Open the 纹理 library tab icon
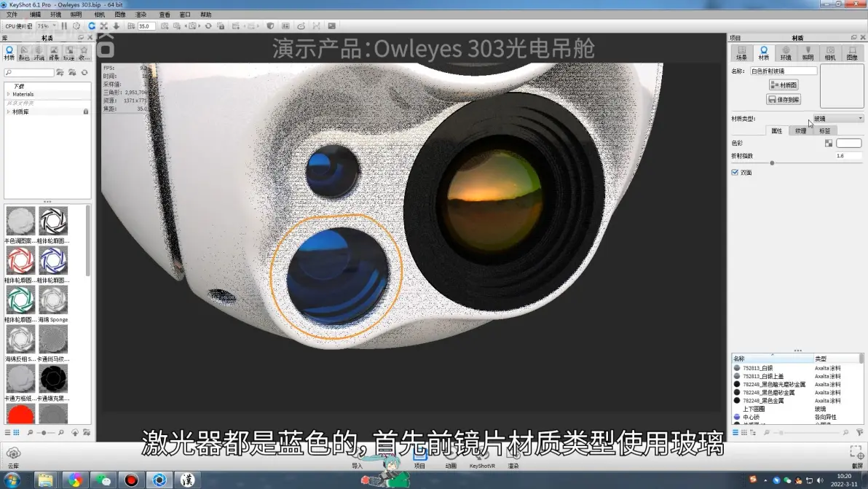Screen dimensions: 868x489 [68, 53]
